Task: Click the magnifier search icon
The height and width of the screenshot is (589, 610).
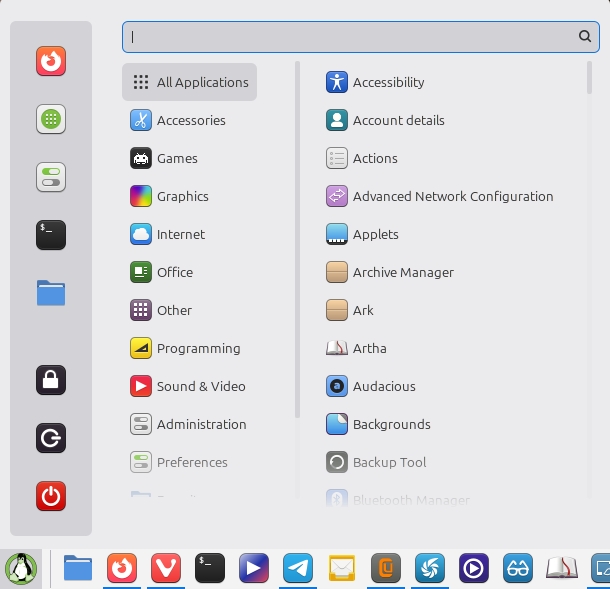Action: coord(585,36)
